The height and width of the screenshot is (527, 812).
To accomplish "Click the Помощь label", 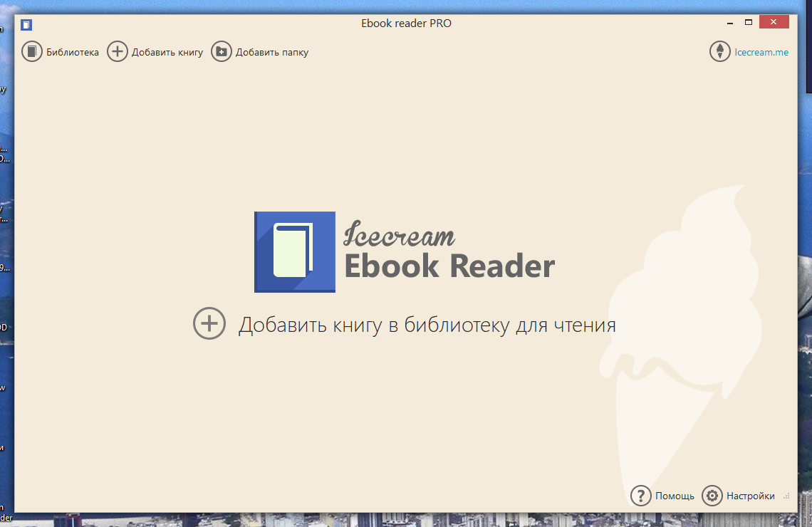I will (x=675, y=496).
